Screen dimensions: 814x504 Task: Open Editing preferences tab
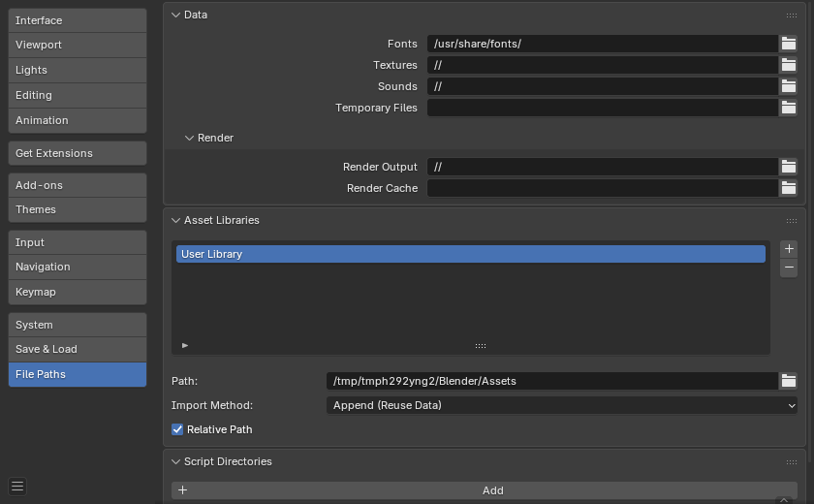point(78,96)
